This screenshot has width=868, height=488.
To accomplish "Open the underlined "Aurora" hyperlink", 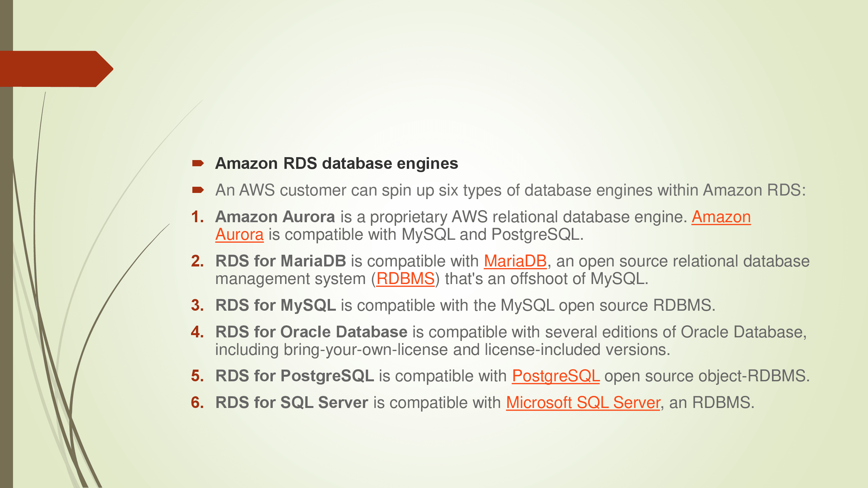I will coord(239,235).
